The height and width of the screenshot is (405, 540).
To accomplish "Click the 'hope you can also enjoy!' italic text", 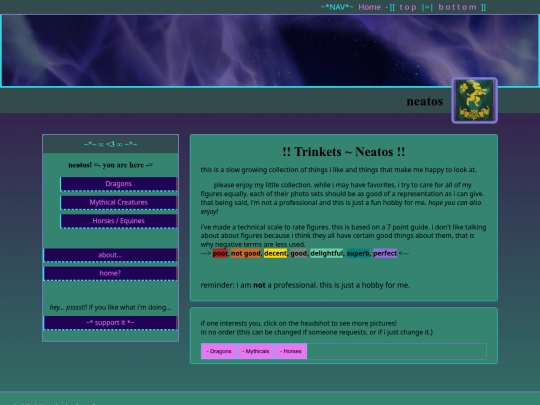I will click(341, 207).
